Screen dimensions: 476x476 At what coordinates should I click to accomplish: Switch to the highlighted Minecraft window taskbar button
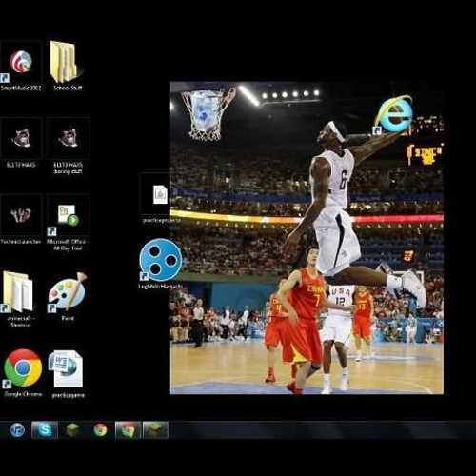(x=155, y=430)
